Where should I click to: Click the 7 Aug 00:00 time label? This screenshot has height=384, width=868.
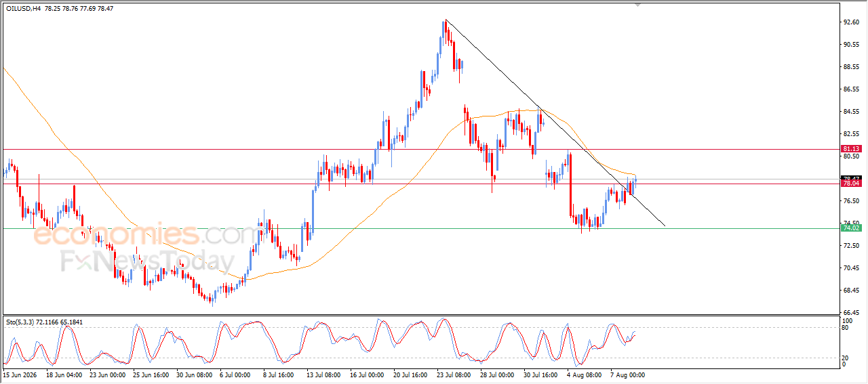pyautogui.click(x=629, y=374)
